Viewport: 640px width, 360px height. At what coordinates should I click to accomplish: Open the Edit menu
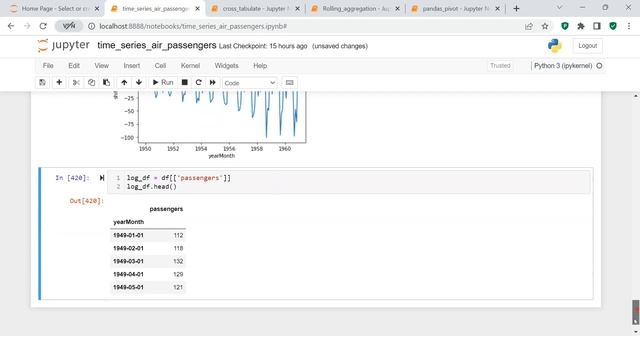point(74,66)
